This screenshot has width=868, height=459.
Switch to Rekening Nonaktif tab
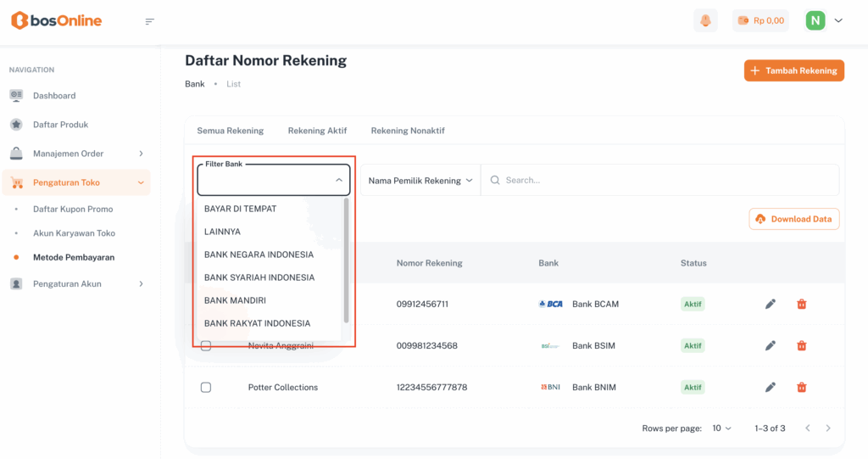[408, 131]
